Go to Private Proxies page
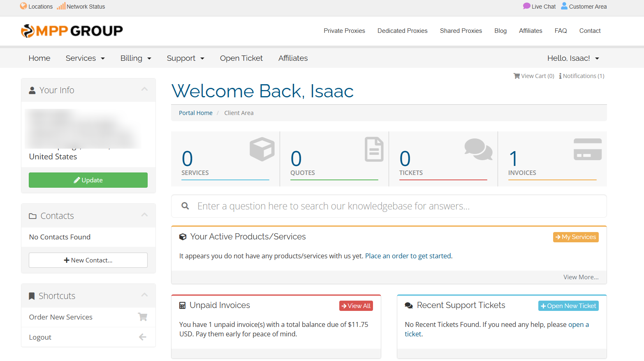This screenshot has width=644, height=361. 344,31
